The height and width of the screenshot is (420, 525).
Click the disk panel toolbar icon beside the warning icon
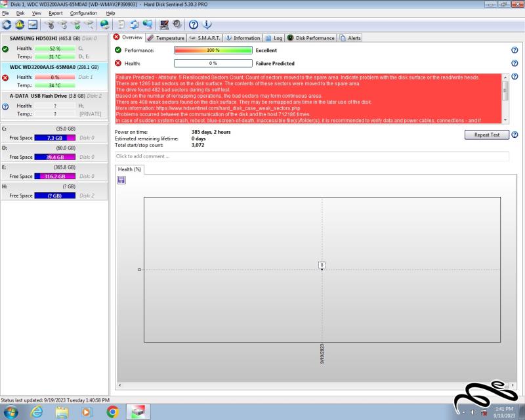(x=32, y=24)
